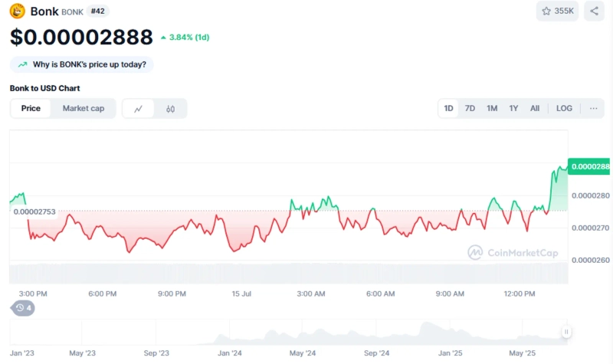Click the history events badge showing 4
Screen dimensions: 613x364
[x=22, y=308]
